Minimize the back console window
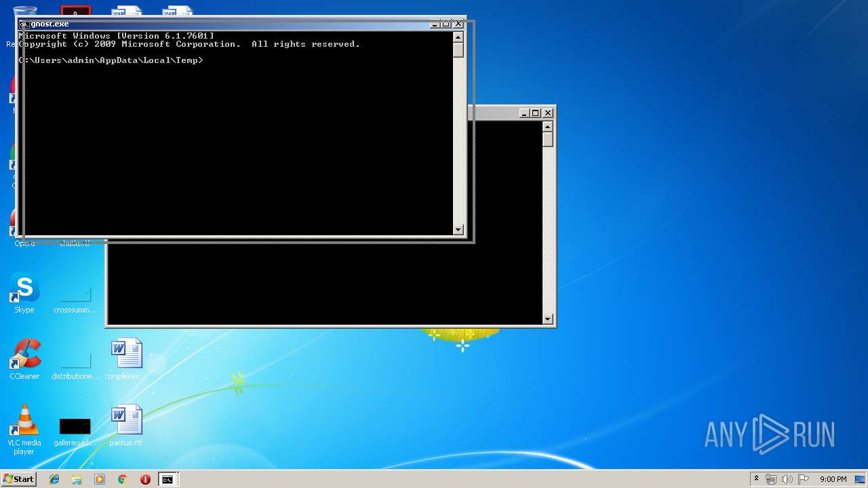Screen dimensions: 868x488 point(524,113)
